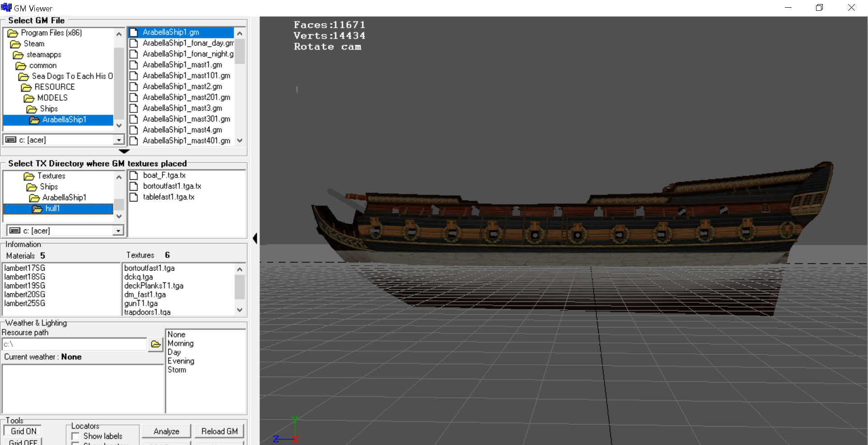Click file icon next to tablefast1.tga.tx

(x=134, y=197)
